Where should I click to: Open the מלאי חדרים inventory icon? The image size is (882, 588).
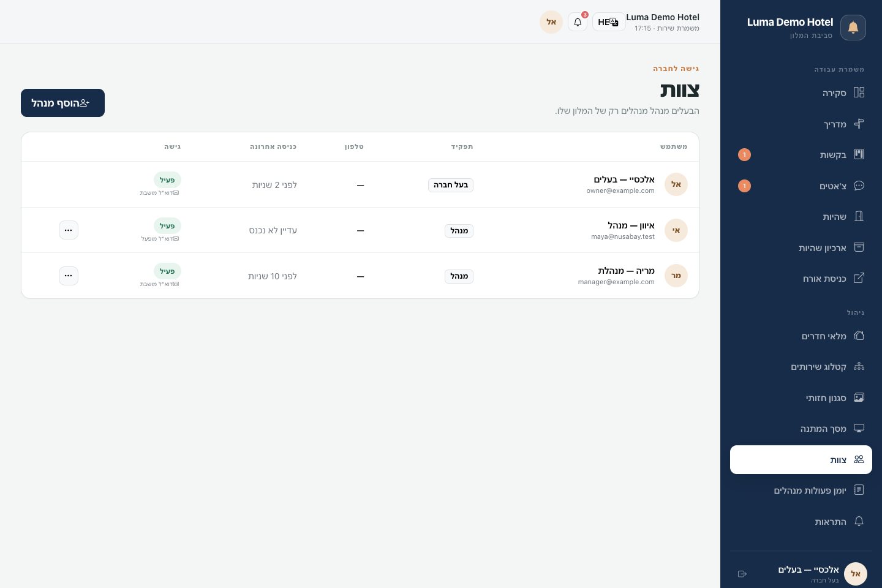859,336
